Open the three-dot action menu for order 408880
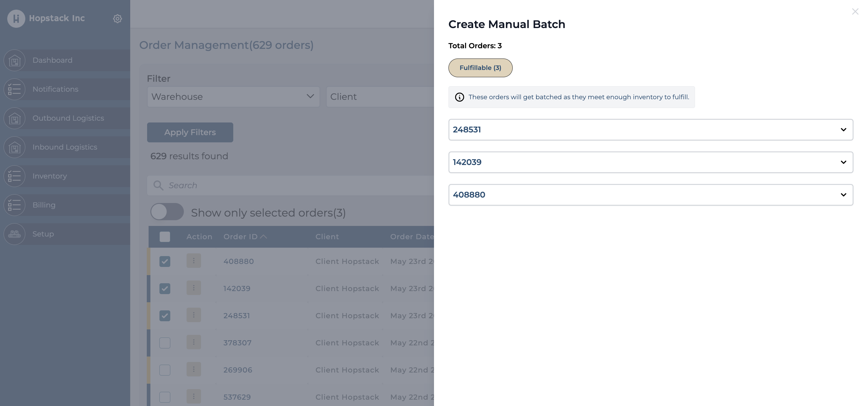The height and width of the screenshot is (406, 868). (x=194, y=261)
